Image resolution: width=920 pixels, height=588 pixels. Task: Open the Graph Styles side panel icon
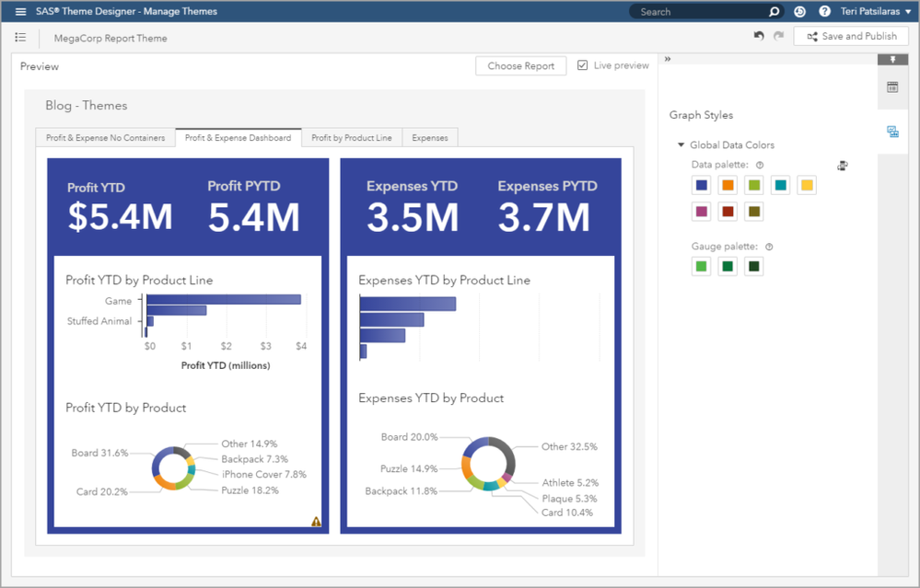point(891,133)
